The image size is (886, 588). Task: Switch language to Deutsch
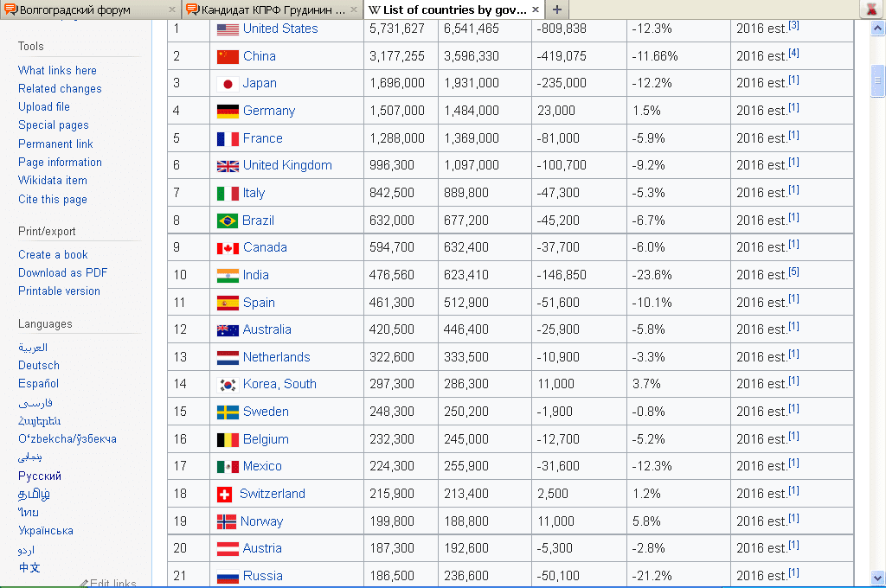pyautogui.click(x=38, y=366)
